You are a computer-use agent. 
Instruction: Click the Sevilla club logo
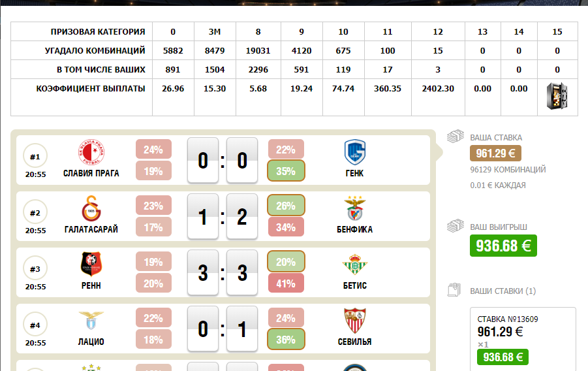pyautogui.click(x=355, y=321)
